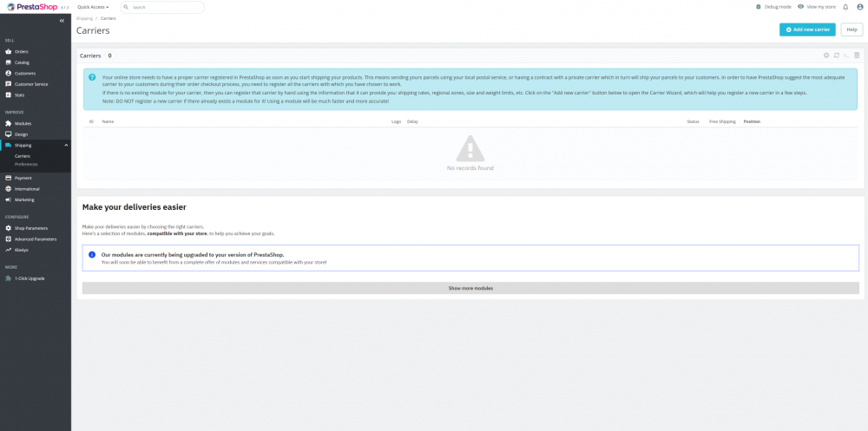Refresh the Carriers list
Image resolution: width=868 pixels, height=431 pixels.
click(837, 56)
